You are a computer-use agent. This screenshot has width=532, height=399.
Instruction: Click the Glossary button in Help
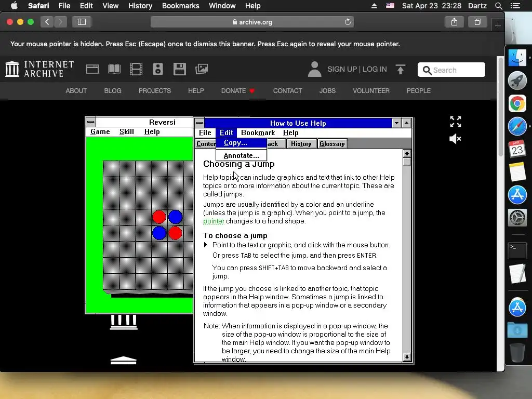point(332,144)
